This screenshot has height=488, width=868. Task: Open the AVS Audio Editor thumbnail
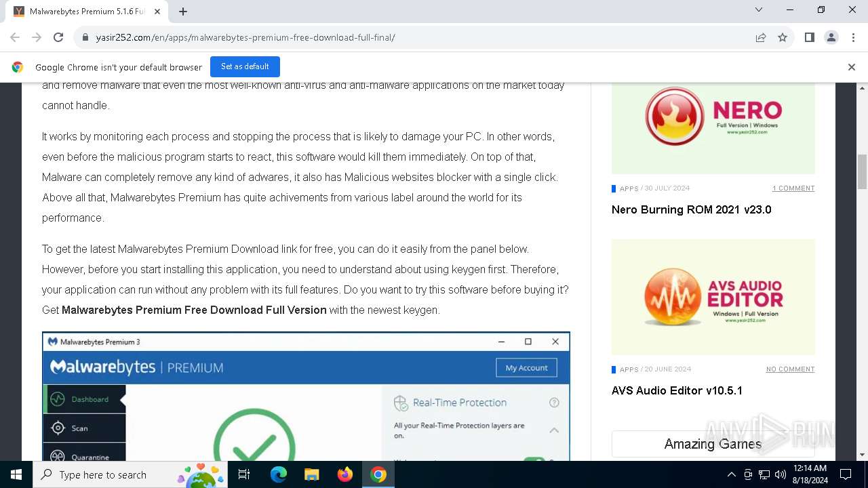point(713,297)
